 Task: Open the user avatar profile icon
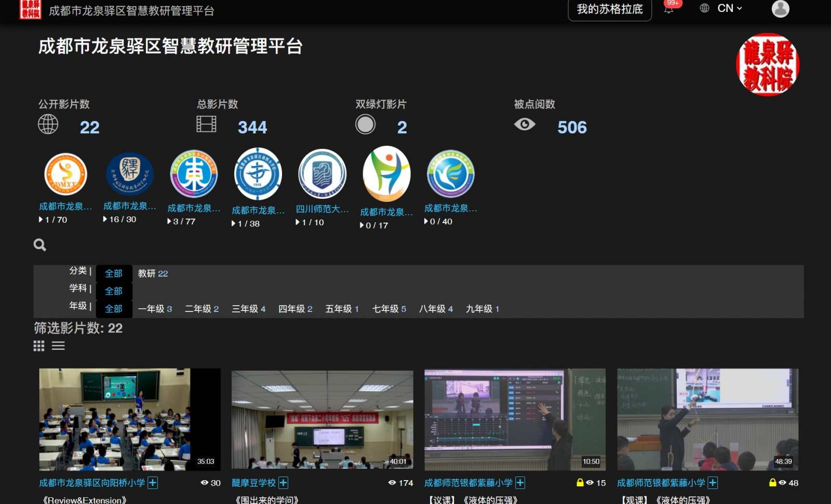(x=780, y=9)
